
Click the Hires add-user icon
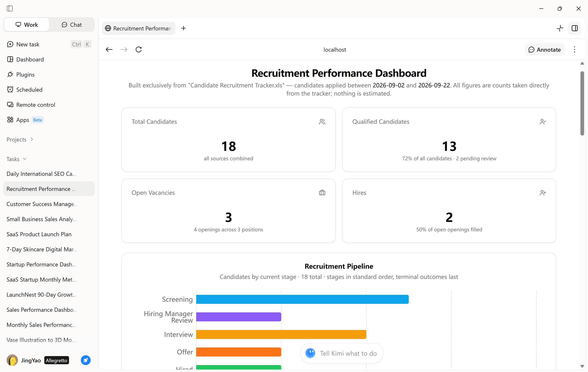[x=543, y=193]
